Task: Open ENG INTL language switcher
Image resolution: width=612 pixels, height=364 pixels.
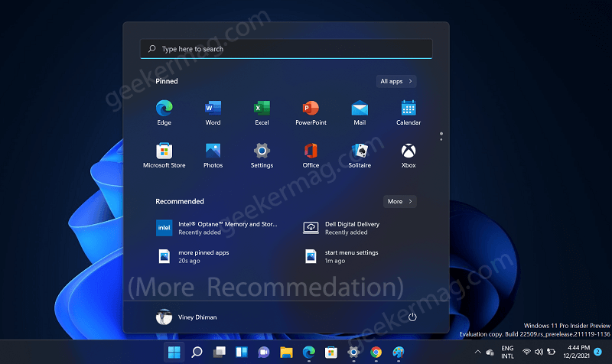Action: (x=507, y=352)
